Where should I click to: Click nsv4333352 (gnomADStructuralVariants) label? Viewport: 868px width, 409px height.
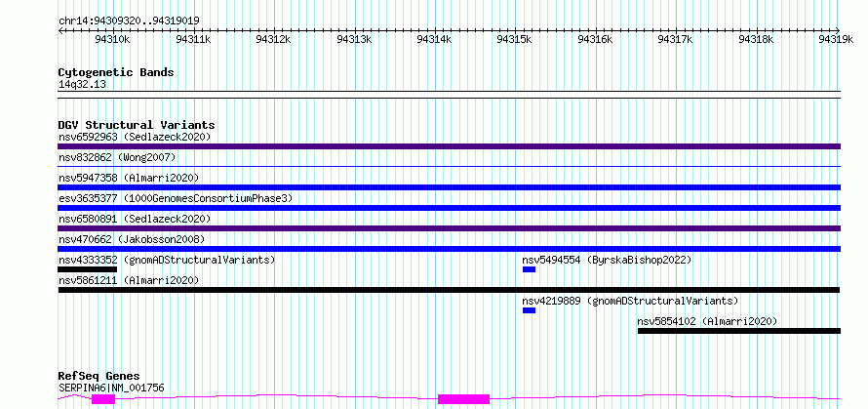[x=167, y=260]
